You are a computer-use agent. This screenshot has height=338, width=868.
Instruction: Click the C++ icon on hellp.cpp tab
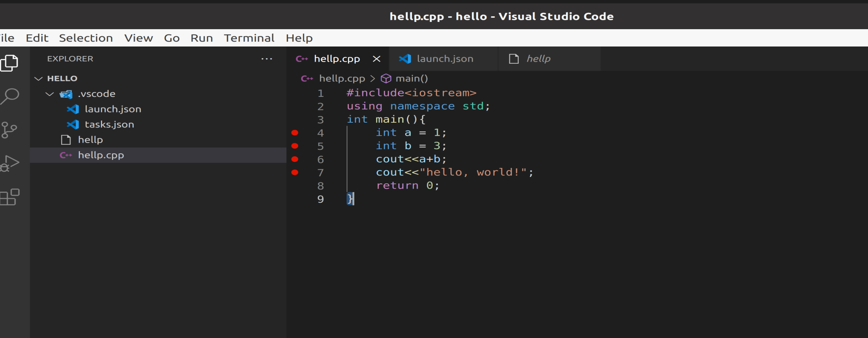[x=302, y=59]
